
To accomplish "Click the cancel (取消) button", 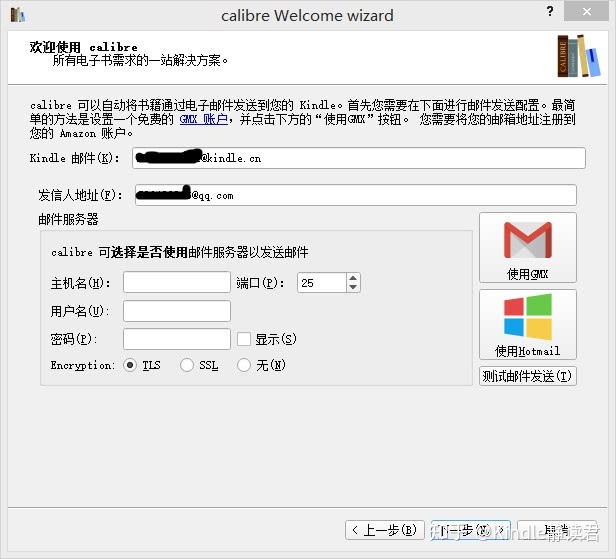I will click(x=557, y=530).
